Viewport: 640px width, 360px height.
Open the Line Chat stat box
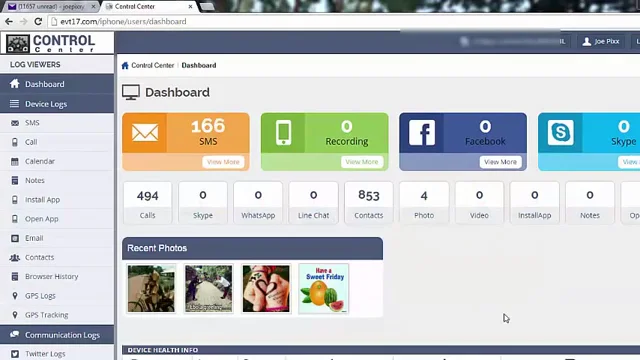click(313, 203)
